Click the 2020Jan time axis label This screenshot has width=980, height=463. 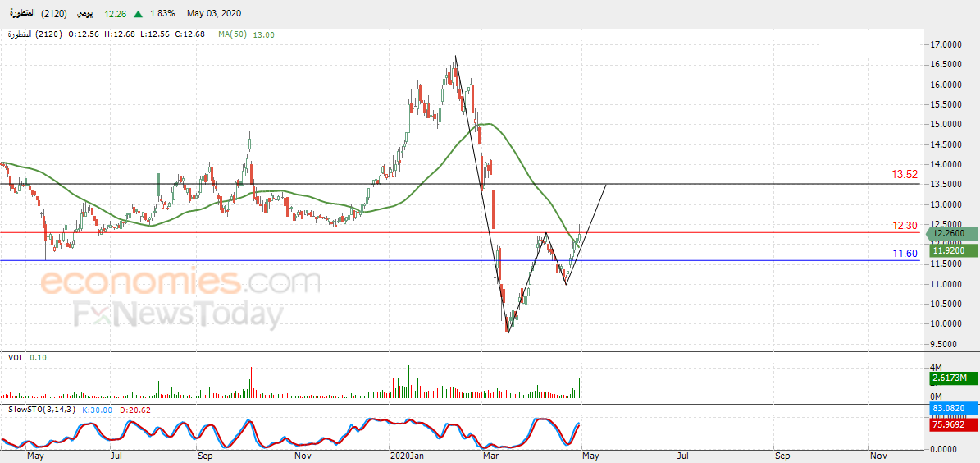tap(407, 456)
